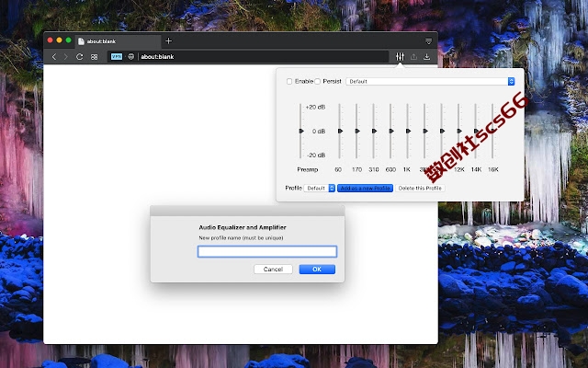588x368 pixels.
Task: Focus the new profile name text field
Action: point(267,251)
